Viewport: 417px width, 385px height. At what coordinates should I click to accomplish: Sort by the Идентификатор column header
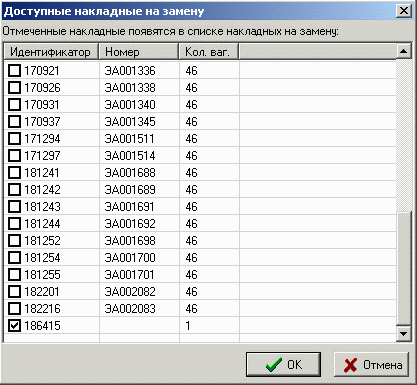(x=51, y=52)
